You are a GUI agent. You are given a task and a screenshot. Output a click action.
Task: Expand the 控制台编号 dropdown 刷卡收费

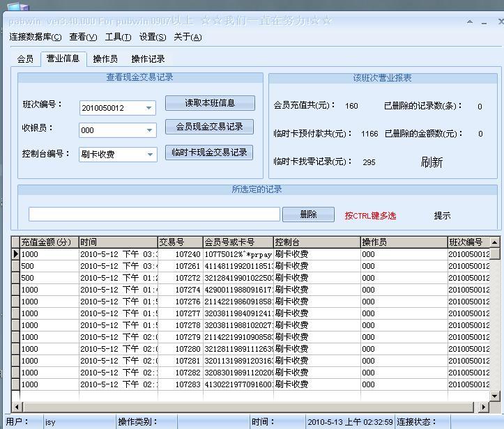coord(150,155)
